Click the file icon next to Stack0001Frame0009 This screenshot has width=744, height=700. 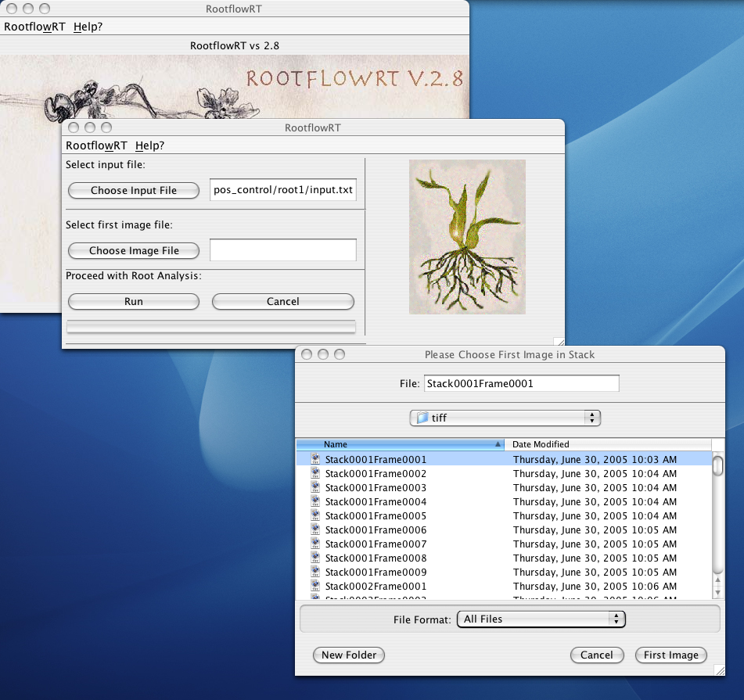point(315,572)
